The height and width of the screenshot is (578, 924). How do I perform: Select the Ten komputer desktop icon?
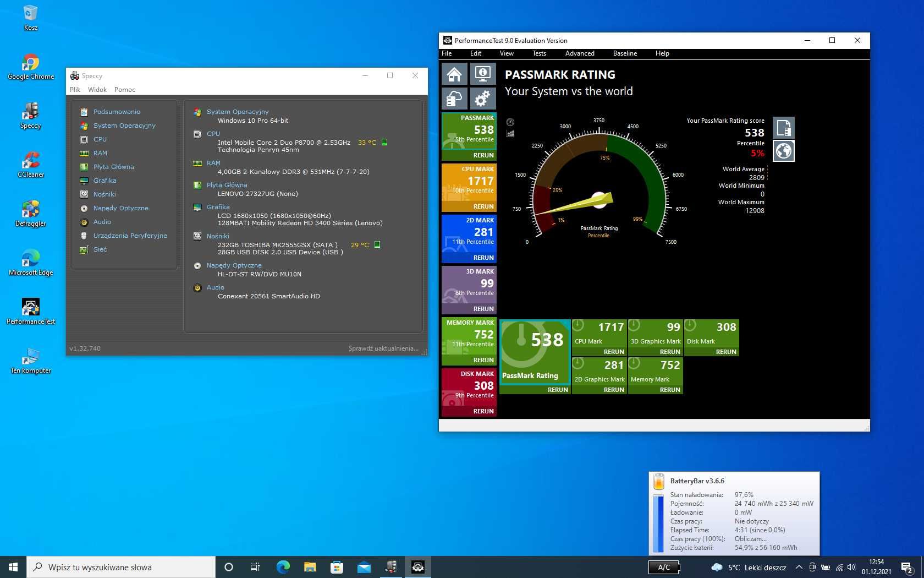click(x=31, y=361)
